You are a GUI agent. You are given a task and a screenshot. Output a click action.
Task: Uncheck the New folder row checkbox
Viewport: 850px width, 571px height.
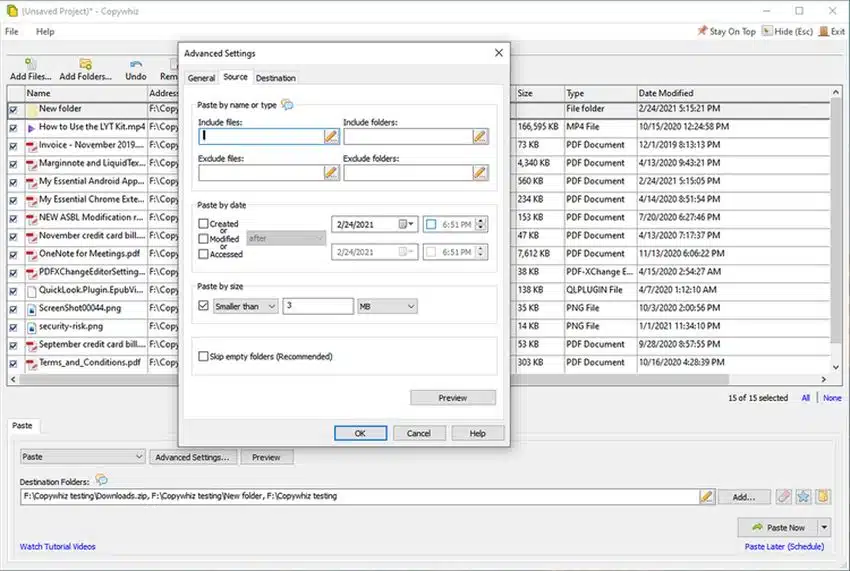[13, 110]
